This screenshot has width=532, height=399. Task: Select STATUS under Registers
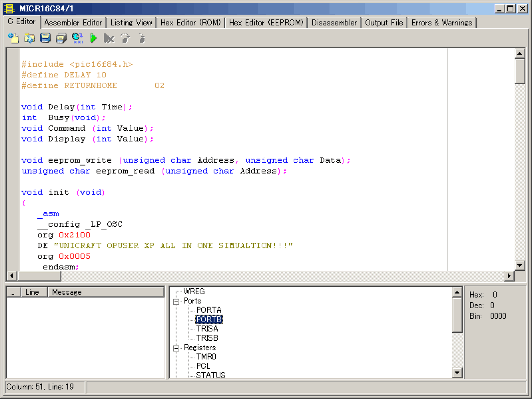pos(211,375)
